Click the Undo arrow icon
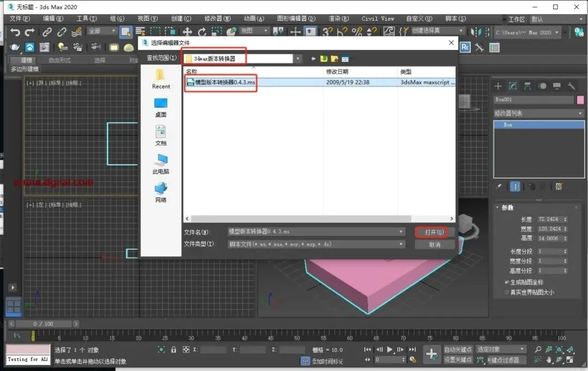Image resolution: width=588 pixels, height=371 pixels. (15, 32)
